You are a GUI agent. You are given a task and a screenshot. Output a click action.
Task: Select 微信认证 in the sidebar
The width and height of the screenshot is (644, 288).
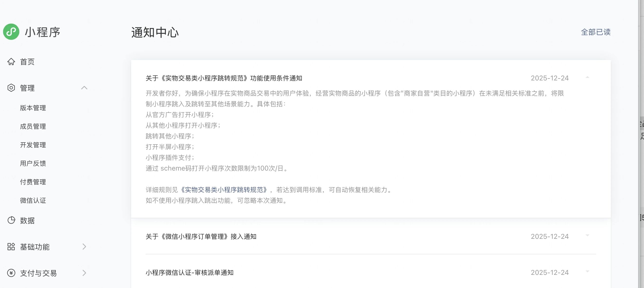(33, 201)
